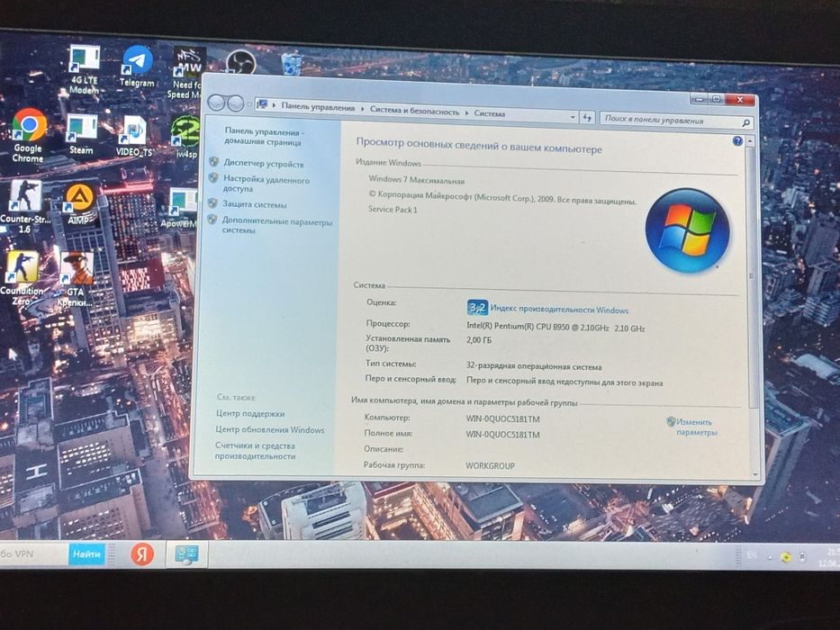This screenshot has height=630, width=840.
Task: Select the iw4sp desktop shortcut
Action: click(185, 138)
